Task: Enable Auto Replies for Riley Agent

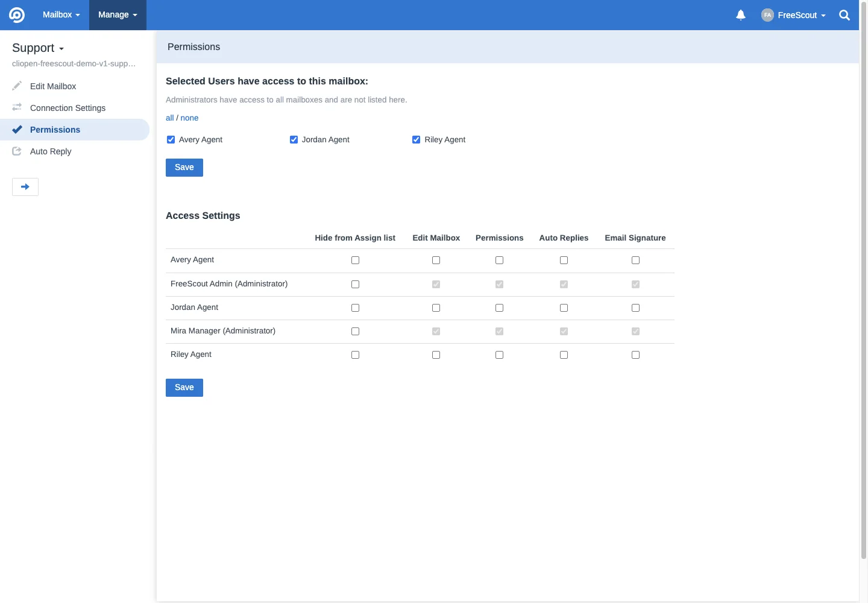Action: (x=564, y=355)
